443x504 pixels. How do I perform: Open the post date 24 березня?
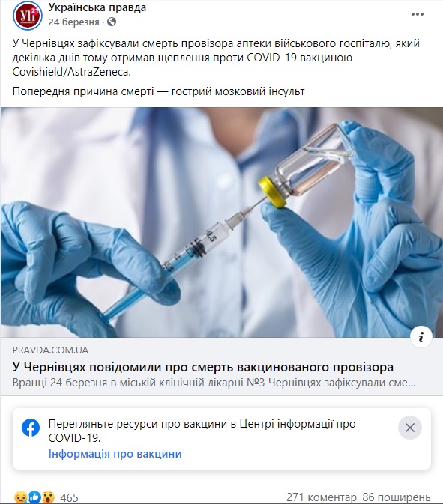point(73,22)
